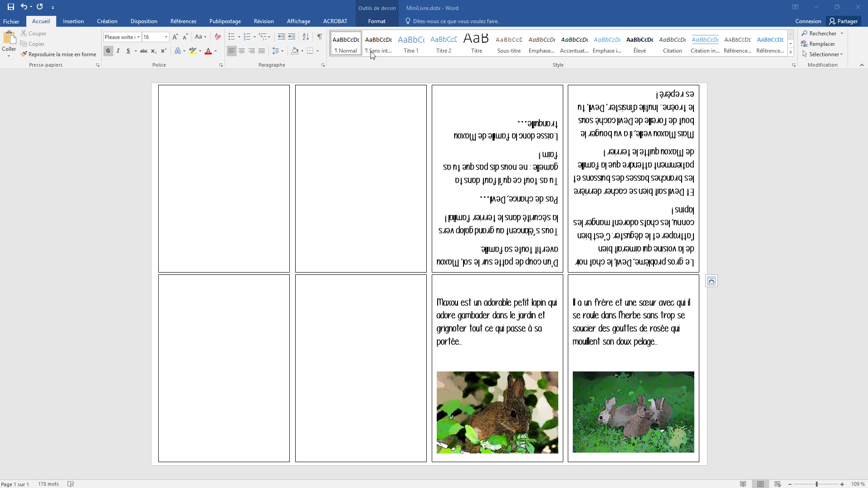
Task: Justify the paragraph text
Action: (x=262, y=51)
